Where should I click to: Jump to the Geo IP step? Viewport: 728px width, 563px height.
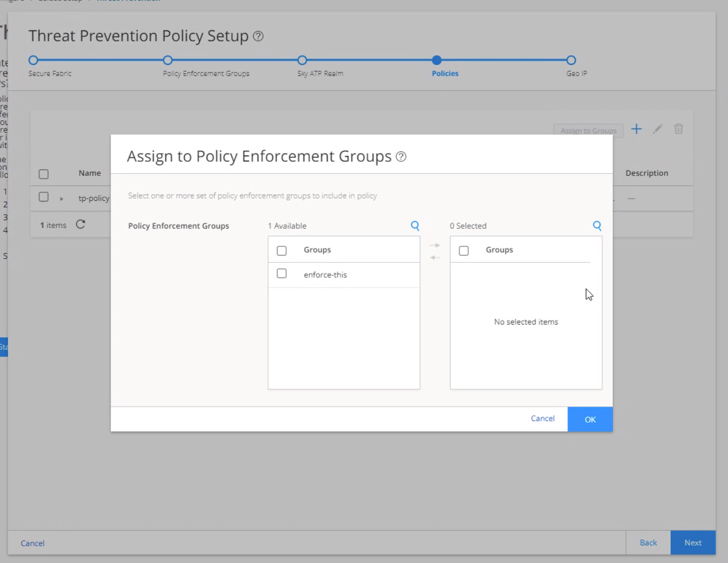click(571, 61)
